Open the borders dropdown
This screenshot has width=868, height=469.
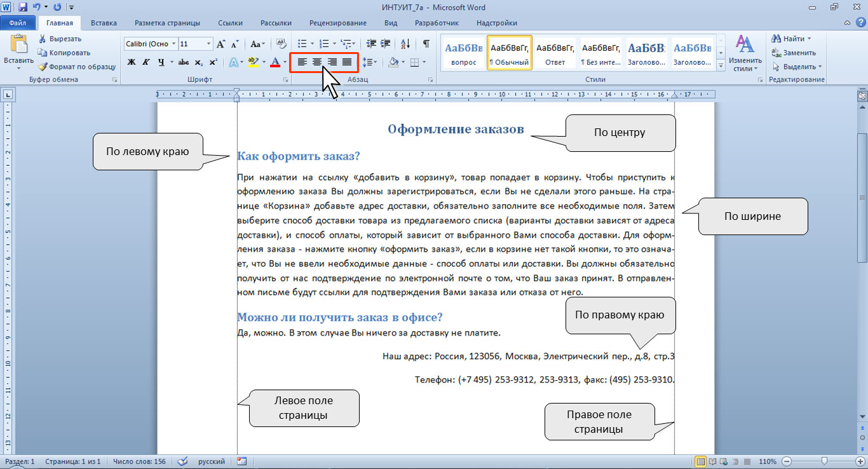pos(423,62)
